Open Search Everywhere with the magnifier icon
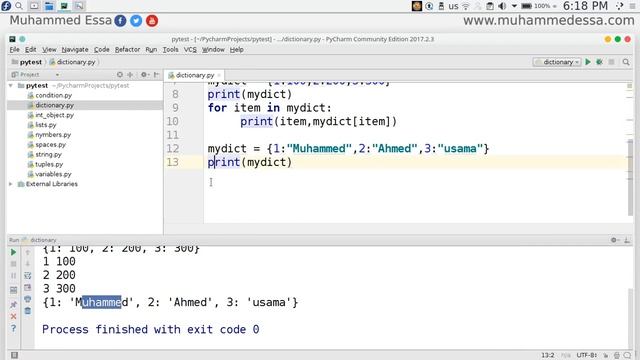The width and height of the screenshot is (640, 360). click(626, 62)
